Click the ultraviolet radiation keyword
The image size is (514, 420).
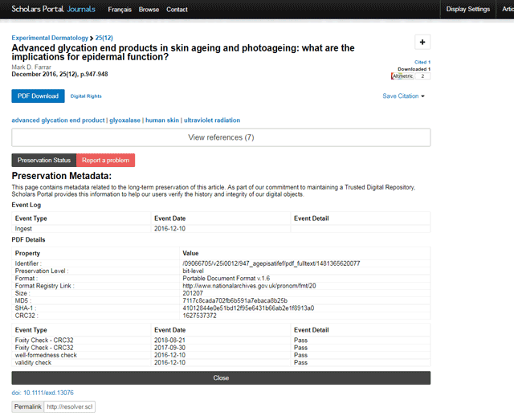tap(211, 120)
